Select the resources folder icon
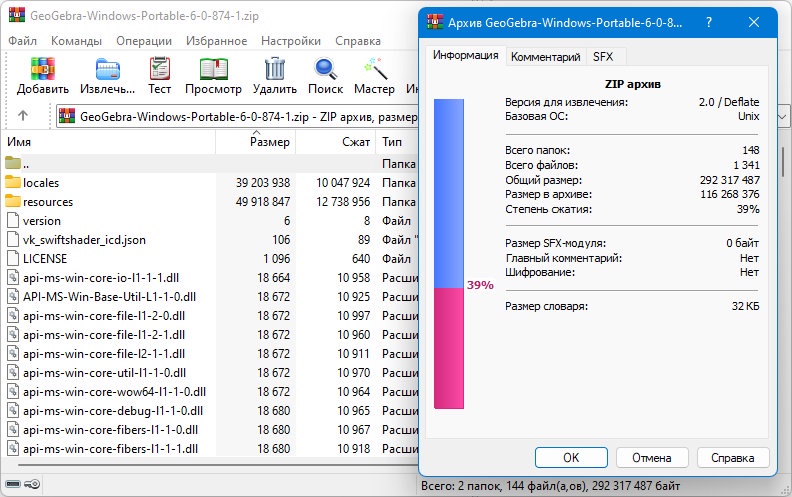 pyautogui.click(x=13, y=201)
